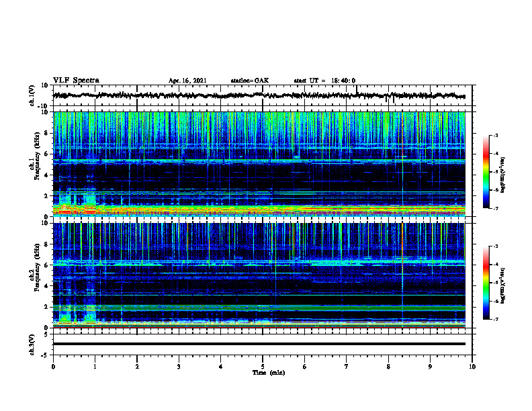532x411 pixels.
Task: Click the "station=GAK" header label
Action: coord(250,81)
